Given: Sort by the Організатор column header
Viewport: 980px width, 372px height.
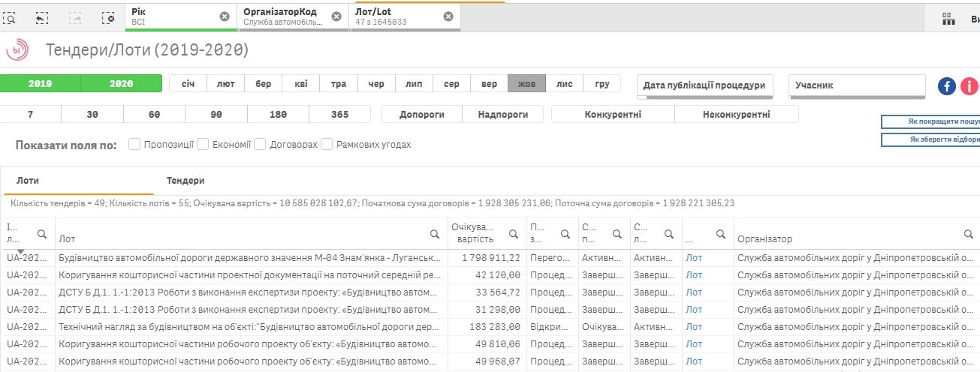Looking at the screenshot, I should coord(764,239).
